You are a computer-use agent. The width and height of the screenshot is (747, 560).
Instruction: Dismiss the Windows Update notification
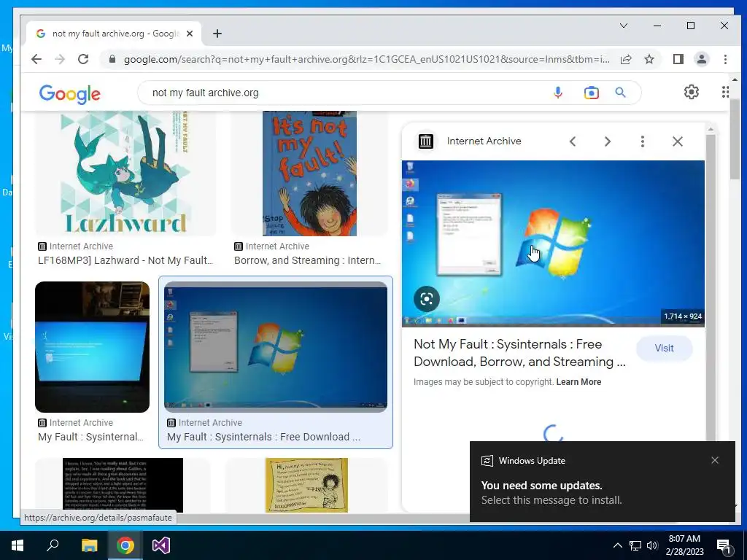point(715,460)
